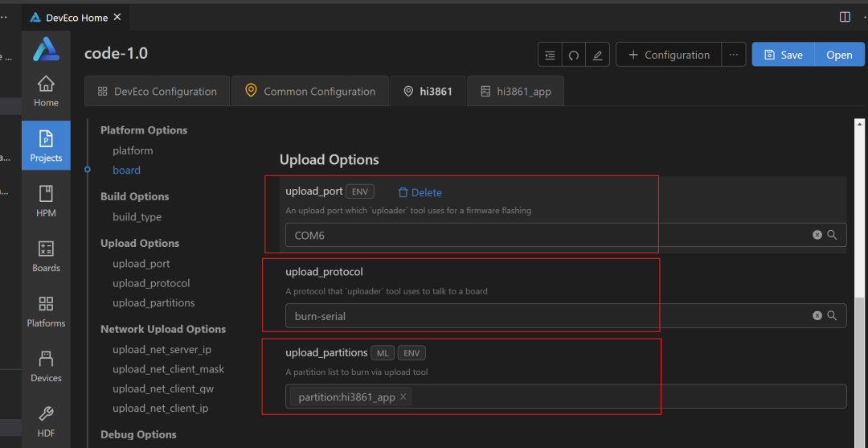This screenshot has width=868, height=448.
Task: Clear the COM6 upload port value
Action: 817,235
